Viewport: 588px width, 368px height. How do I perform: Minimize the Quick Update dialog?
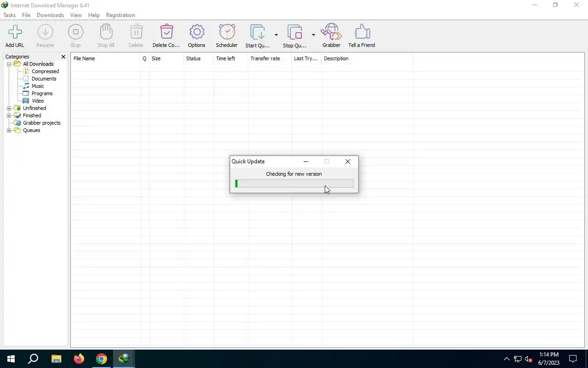point(306,161)
